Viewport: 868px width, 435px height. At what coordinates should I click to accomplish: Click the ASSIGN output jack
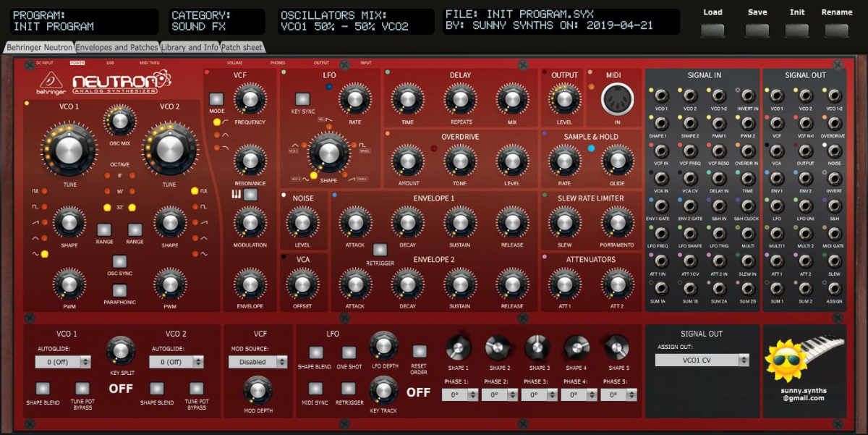coord(834,288)
